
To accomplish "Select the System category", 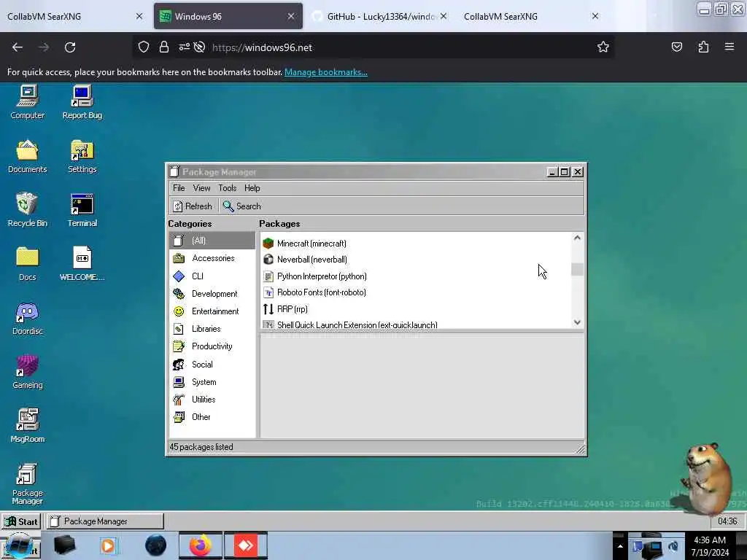I will (212, 382).
